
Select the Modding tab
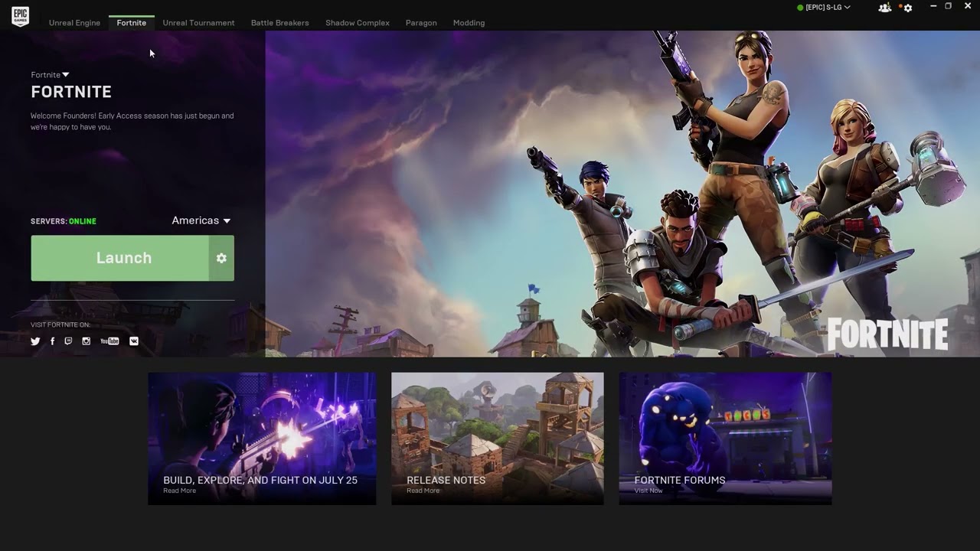pos(469,23)
